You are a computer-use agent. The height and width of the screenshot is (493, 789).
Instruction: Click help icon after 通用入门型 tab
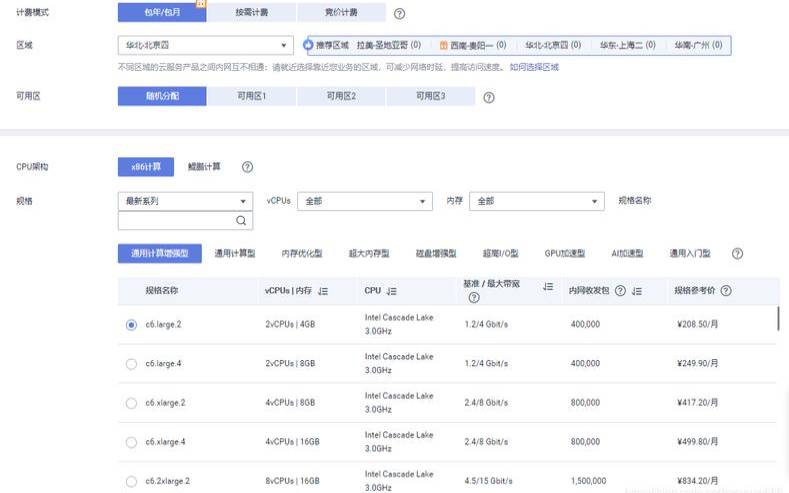click(737, 254)
